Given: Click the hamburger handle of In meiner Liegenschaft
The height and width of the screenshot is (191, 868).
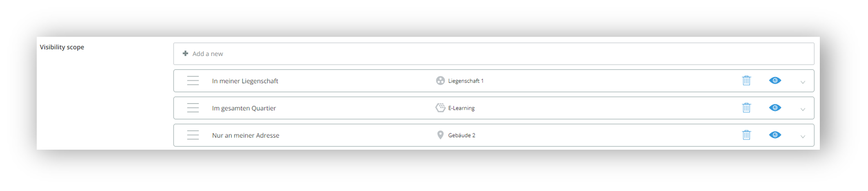Looking at the screenshot, I should tap(193, 81).
